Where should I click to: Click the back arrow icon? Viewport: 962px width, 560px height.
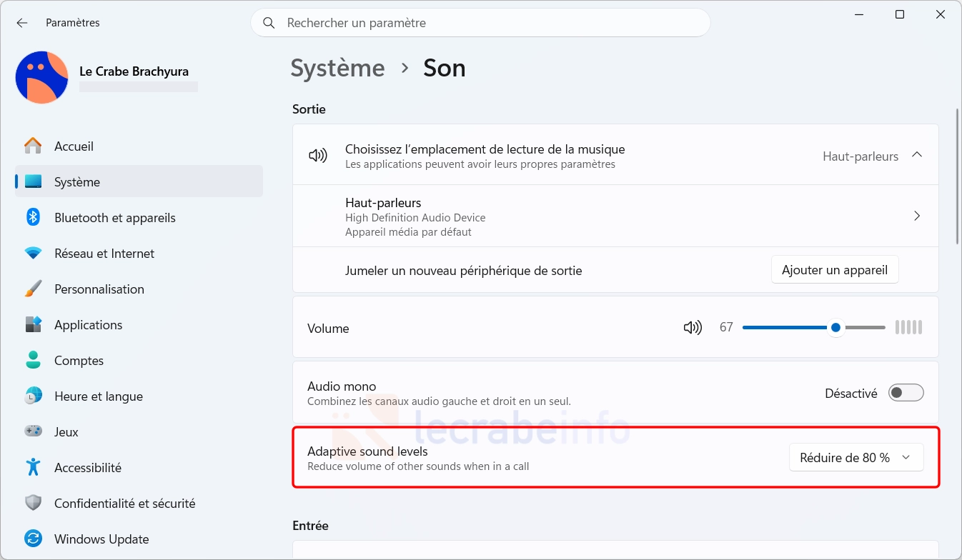coord(22,23)
